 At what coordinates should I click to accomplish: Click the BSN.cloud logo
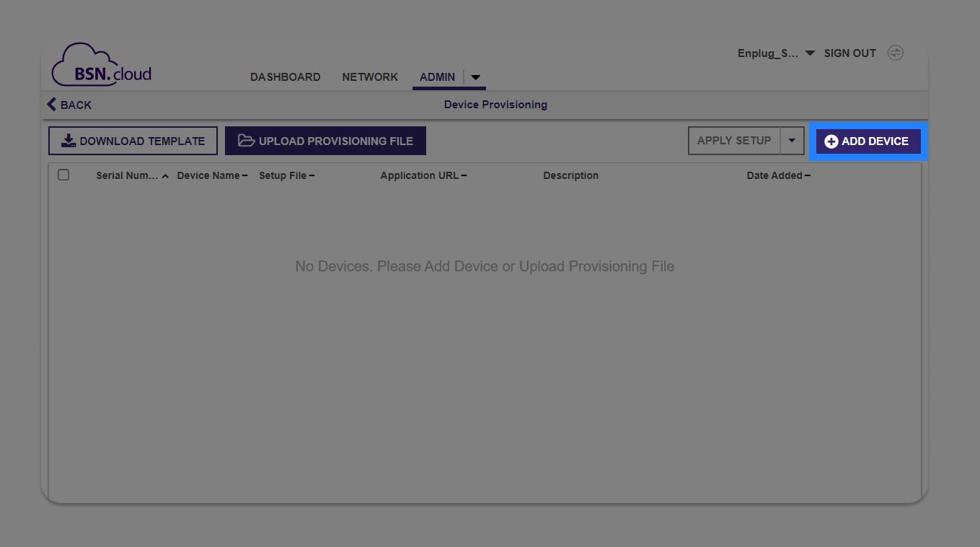pyautogui.click(x=101, y=64)
